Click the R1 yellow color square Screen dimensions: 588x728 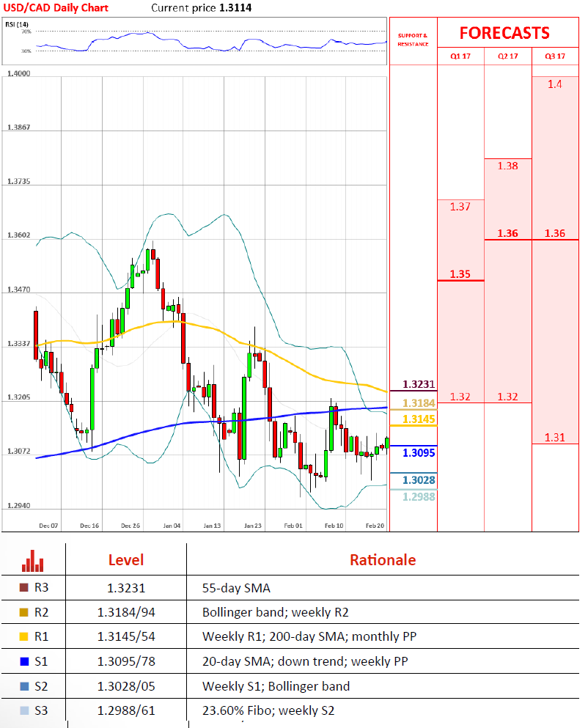[x=23, y=636]
